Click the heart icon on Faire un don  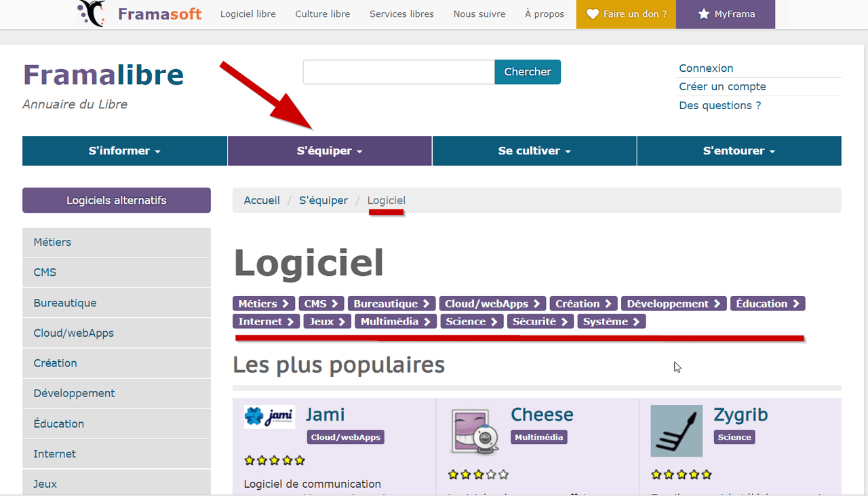coord(592,14)
